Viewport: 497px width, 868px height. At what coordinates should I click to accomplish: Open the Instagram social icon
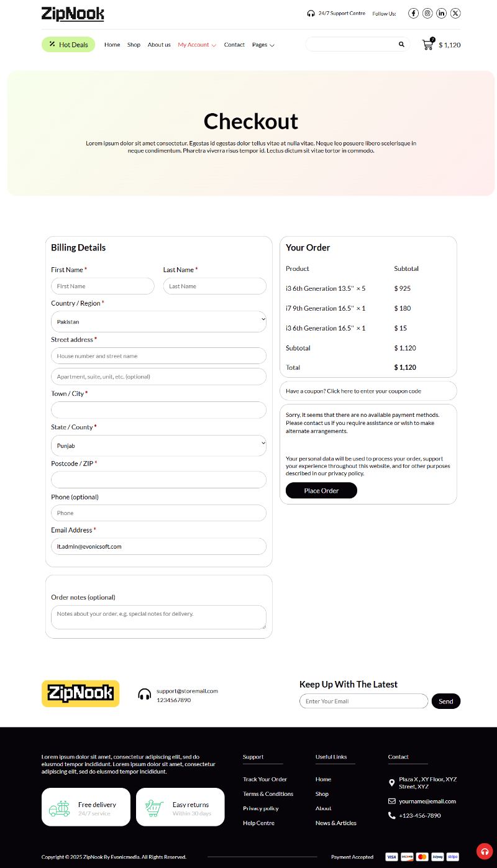pos(427,13)
